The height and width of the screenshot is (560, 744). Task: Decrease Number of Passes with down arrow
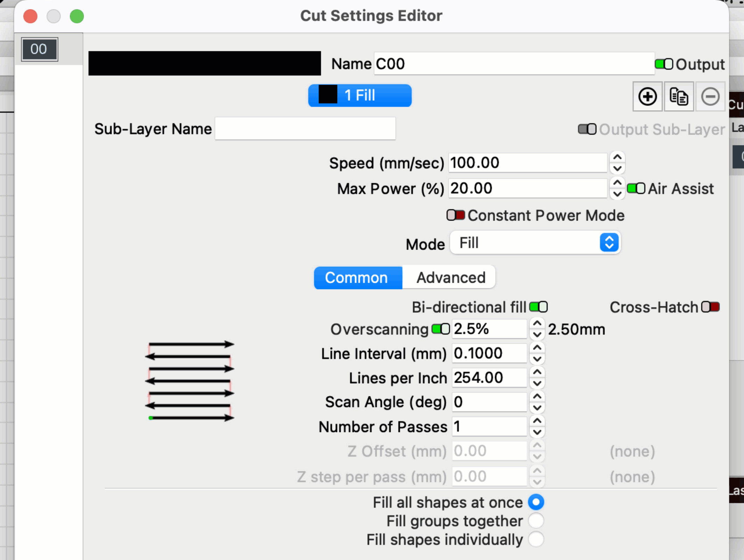click(537, 432)
